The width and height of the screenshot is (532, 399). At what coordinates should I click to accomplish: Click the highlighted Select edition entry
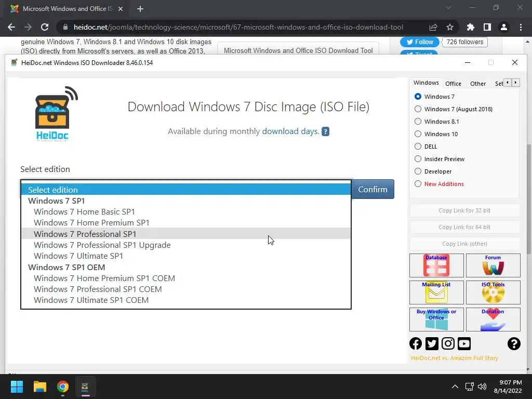coord(186,189)
